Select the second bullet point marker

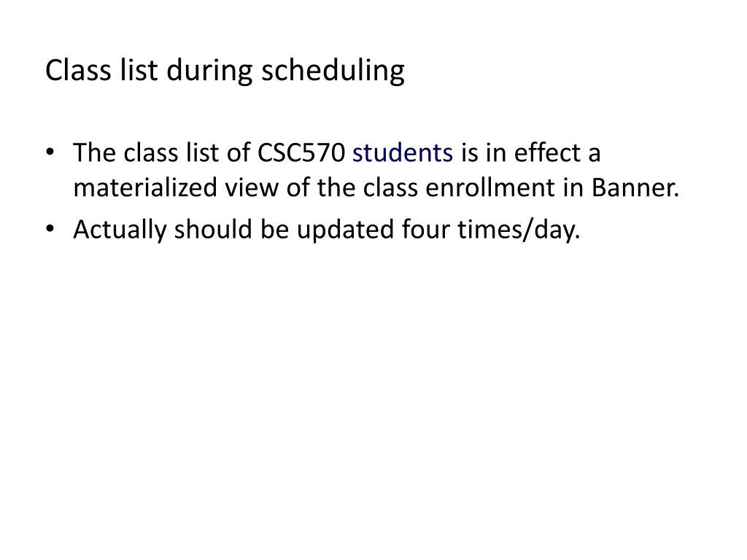(x=50, y=229)
